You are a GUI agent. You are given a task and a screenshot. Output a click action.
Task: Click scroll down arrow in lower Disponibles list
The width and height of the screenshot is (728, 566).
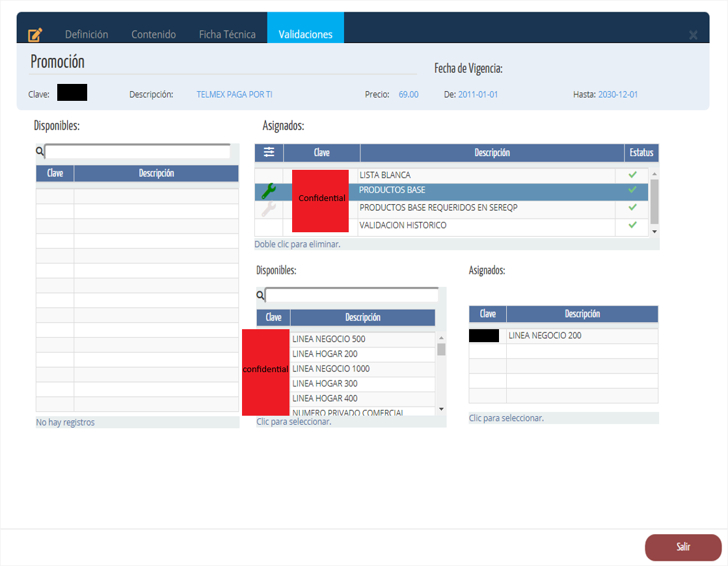(x=441, y=409)
